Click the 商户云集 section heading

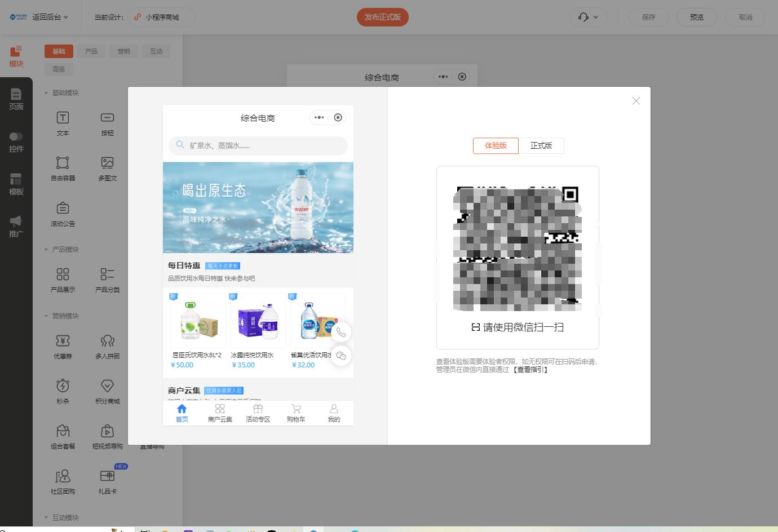pyautogui.click(x=184, y=391)
